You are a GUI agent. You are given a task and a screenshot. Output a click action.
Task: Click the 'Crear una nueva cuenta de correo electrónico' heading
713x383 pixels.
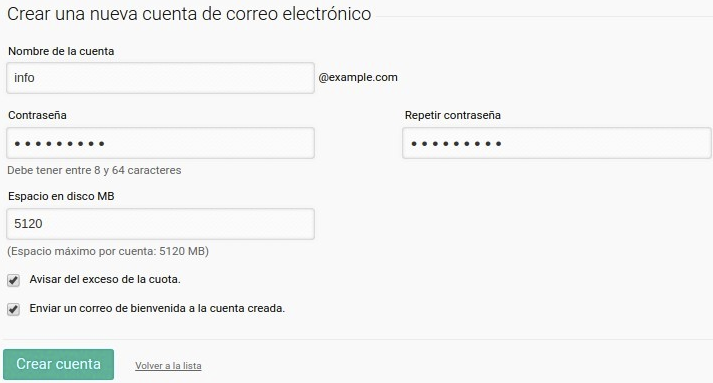[189, 14]
